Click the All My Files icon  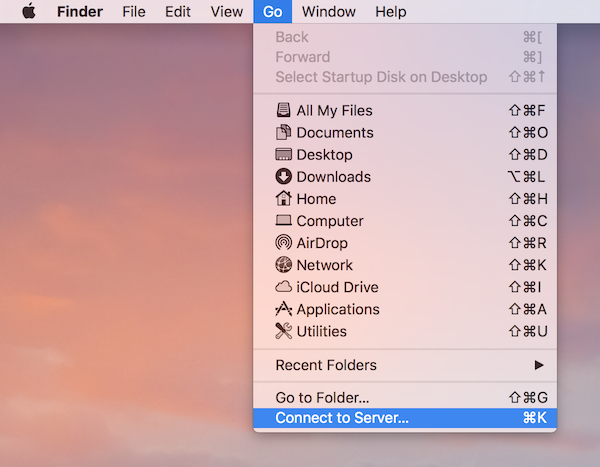pyautogui.click(x=283, y=110)
